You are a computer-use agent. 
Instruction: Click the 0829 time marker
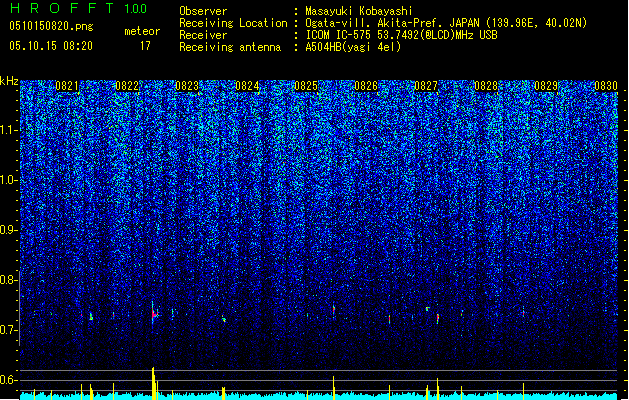(x=546, y=86)
